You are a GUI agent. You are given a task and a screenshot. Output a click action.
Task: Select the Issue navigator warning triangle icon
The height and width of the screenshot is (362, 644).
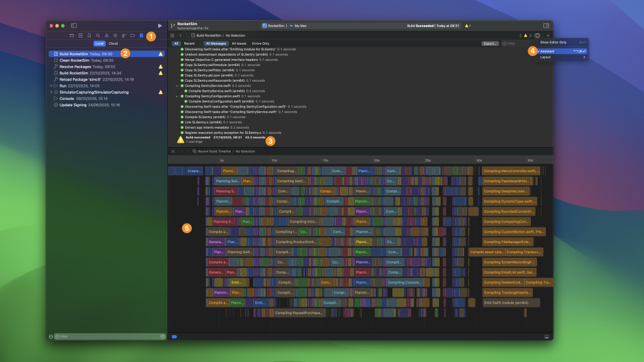coord(107,36)
